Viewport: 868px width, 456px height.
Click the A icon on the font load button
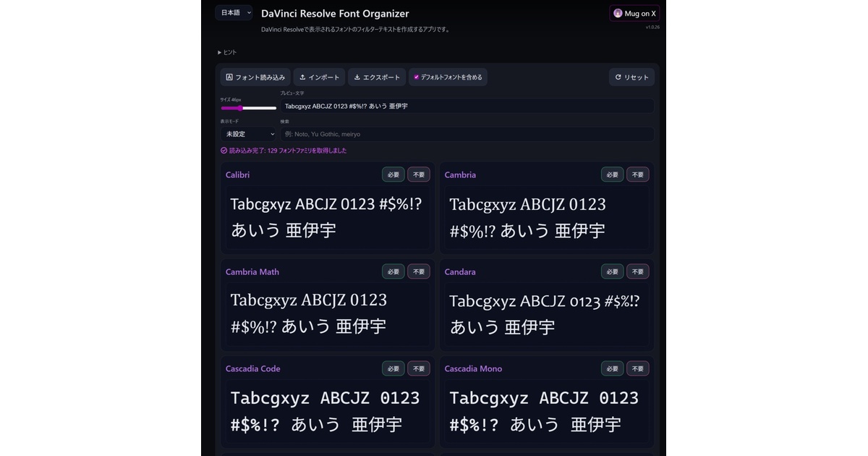coord(229,77)
